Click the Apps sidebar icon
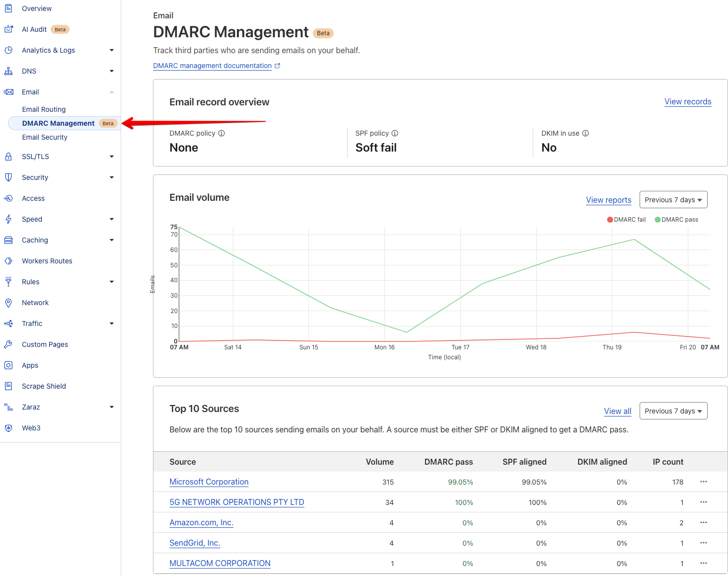Image resolution: width=728 pixels, height=576 pixels. (8, 365)
